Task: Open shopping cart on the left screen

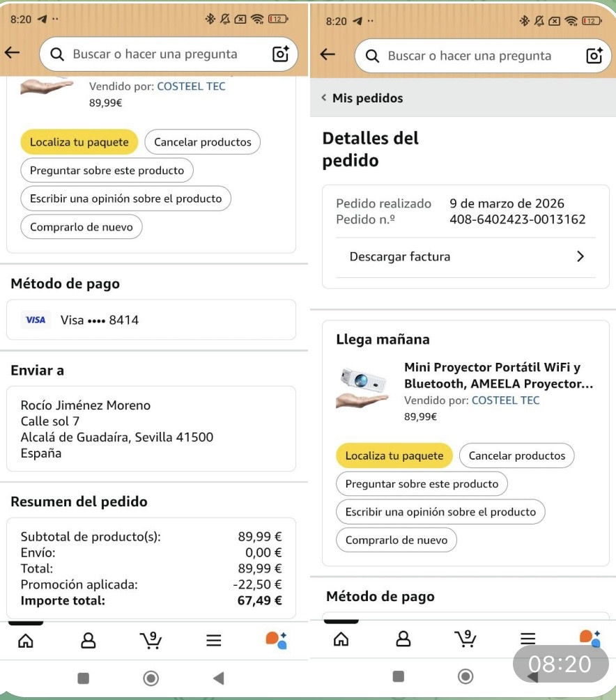Action: (x=150, y=639)
